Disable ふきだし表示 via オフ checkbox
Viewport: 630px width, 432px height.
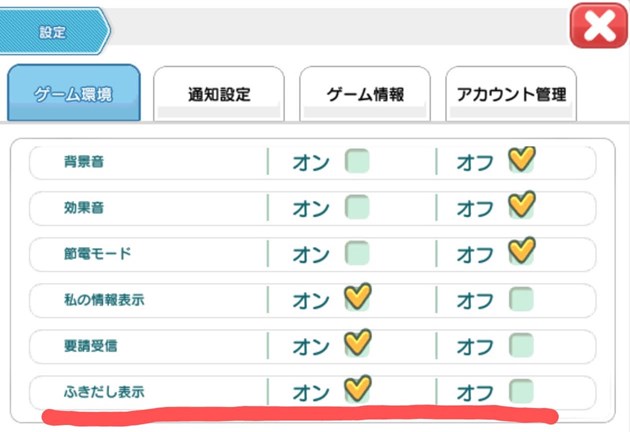(521, 390)
